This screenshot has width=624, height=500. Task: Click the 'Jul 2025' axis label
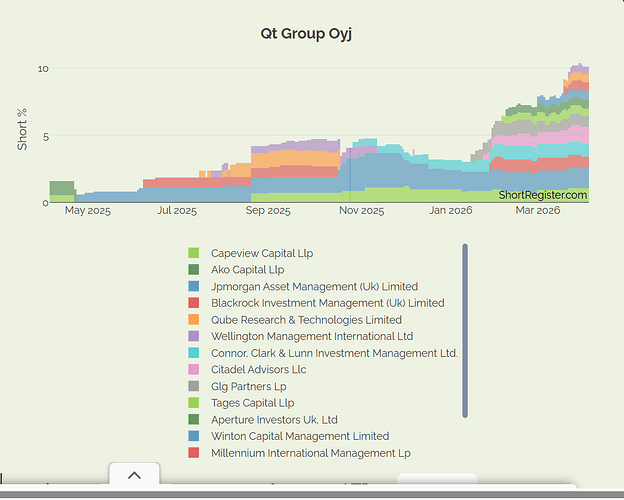(177, 210)
